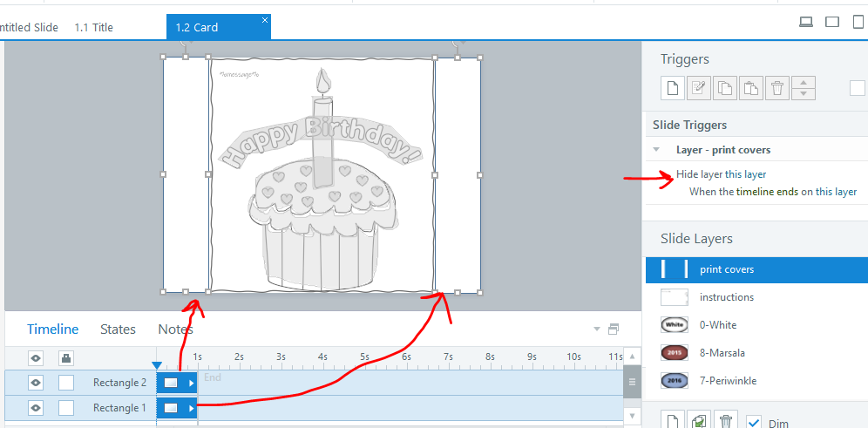Edit the selected trigger
Screen dimensions: 868x428
pos(699,88)
